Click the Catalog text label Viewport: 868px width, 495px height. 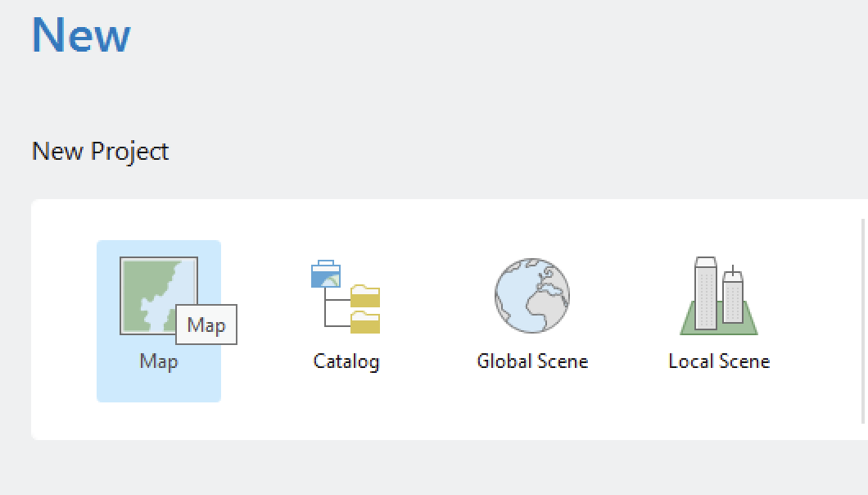pos(346,361)
